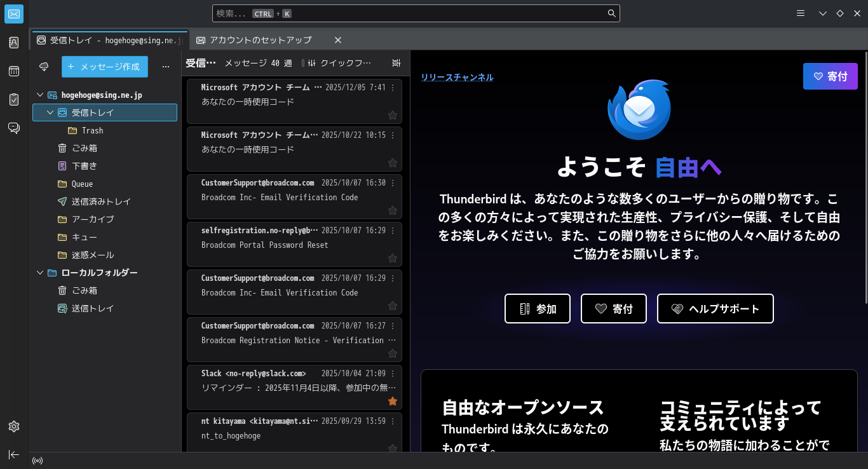Open the more menu on Microsoft 2025/12/05 message

[393, 88]
